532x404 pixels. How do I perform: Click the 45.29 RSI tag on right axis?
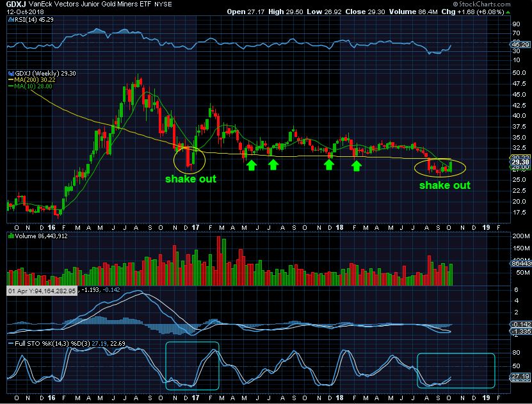(520, 44)
